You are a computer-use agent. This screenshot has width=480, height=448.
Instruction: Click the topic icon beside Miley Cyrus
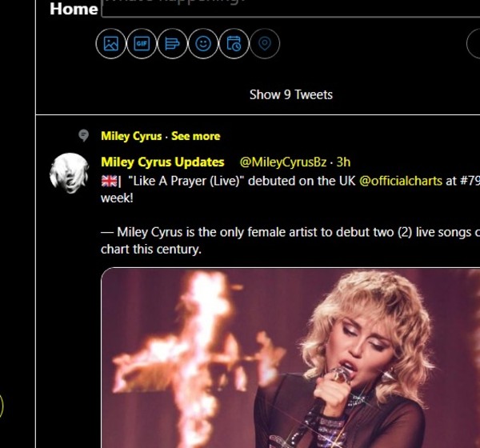(83, 135)
